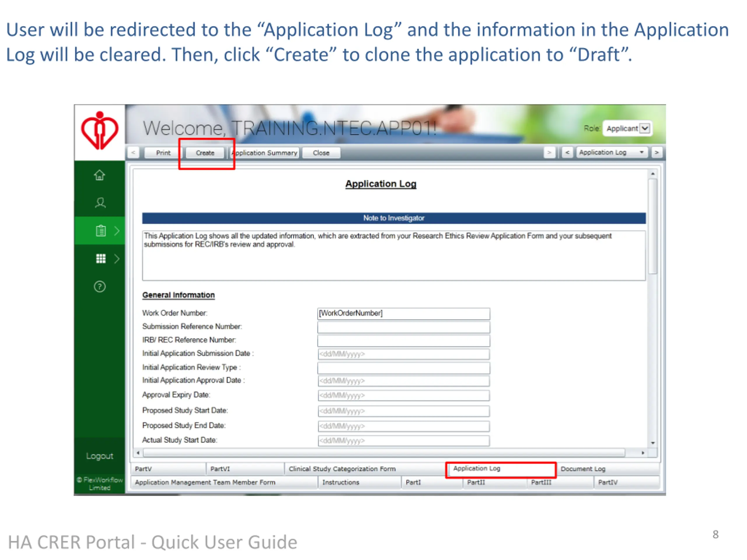Click the Home icon in sidebar
The width and height of the screenshot is (747, 560).
point(100,175)
